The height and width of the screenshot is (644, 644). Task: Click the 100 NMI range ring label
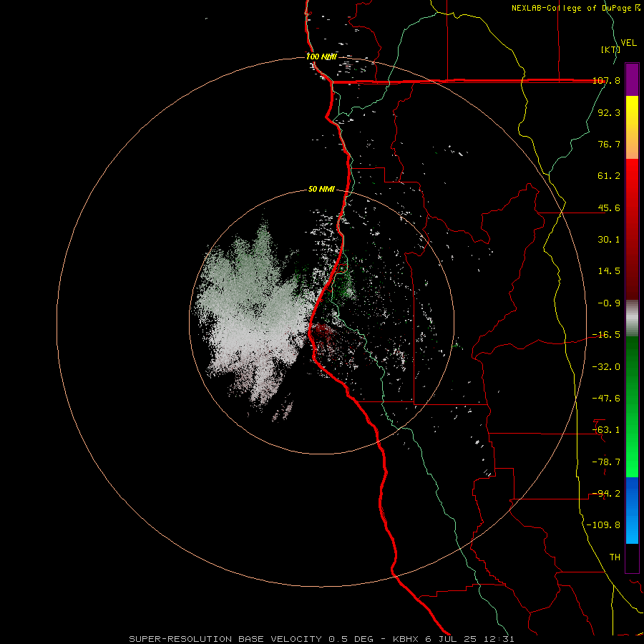pyautogui.click(x=321, y=57)
